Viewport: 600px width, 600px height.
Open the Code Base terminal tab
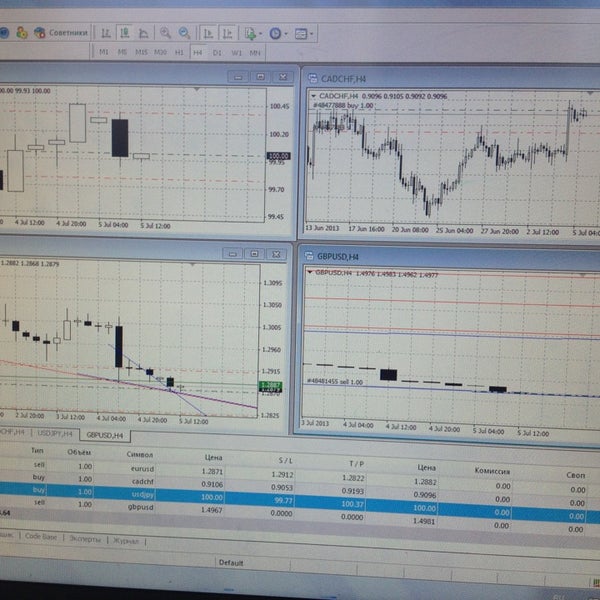[x=41, y=536]
